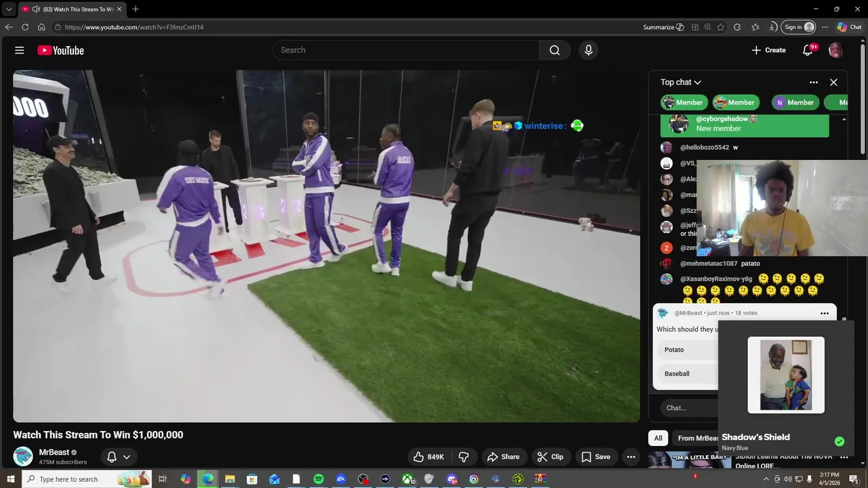868x488 pixels.
Task: Show hidden system tray icons
Action: (766, 479)
